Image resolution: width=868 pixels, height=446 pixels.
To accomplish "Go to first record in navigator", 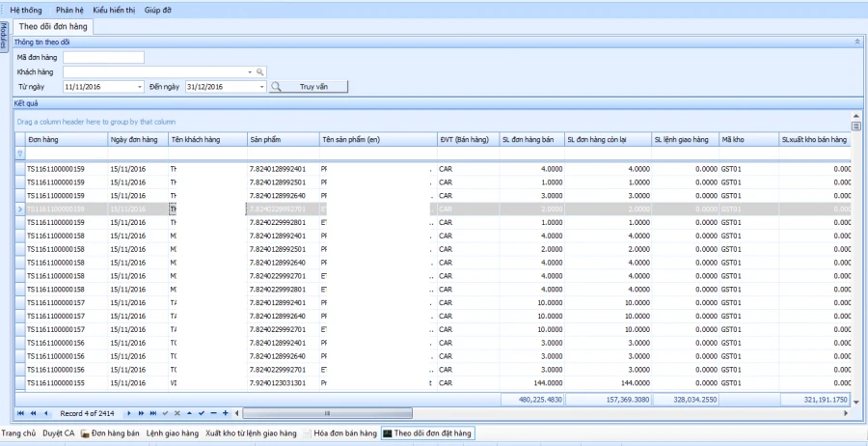I will (x=21, y=413).
